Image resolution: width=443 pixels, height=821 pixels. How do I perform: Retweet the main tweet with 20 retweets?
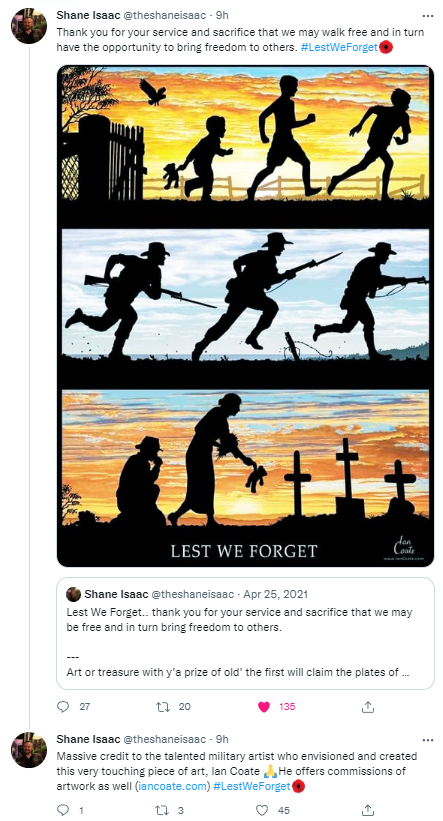pyautogui.click(x=163, y=707)
